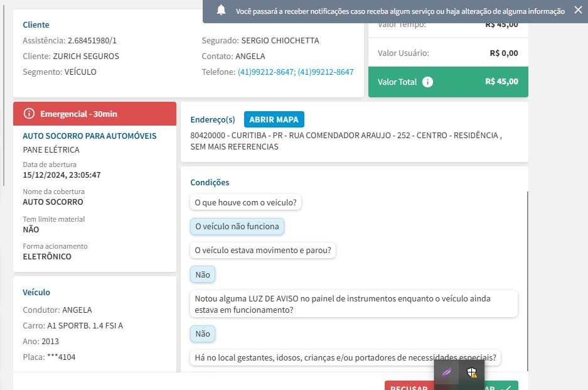Click the car model A1 SPORTB. 1.4 FSI A

[x=85, y=325]
